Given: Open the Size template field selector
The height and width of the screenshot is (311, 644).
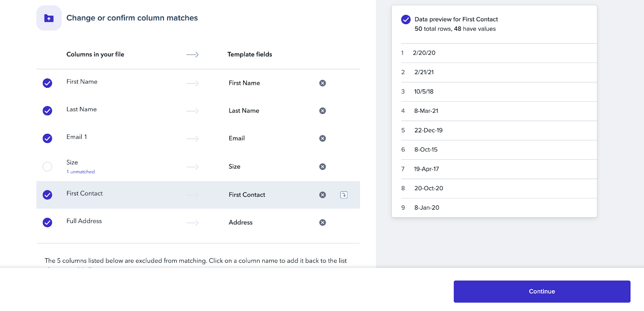Looking at the screenshot, I should (x=234, y=166).
